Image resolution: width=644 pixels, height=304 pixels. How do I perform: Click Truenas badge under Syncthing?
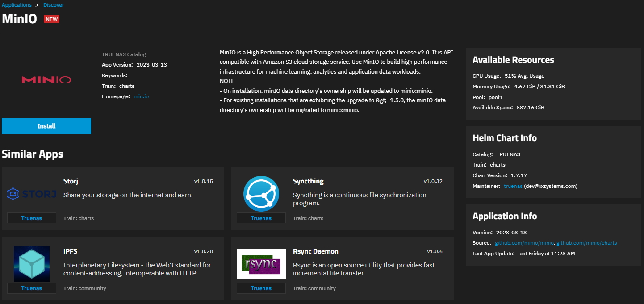tap(261, 218)
